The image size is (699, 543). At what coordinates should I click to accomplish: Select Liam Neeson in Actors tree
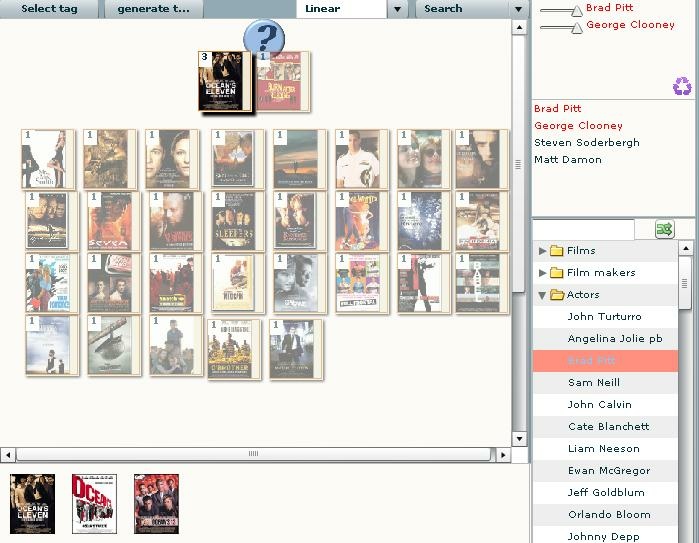(605, 448)
